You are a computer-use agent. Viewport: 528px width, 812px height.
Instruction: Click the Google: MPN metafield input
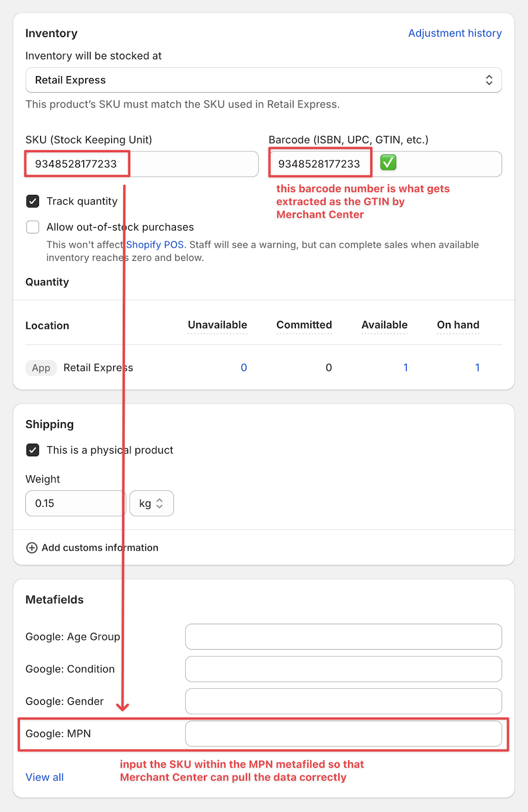tap(343, 734)
